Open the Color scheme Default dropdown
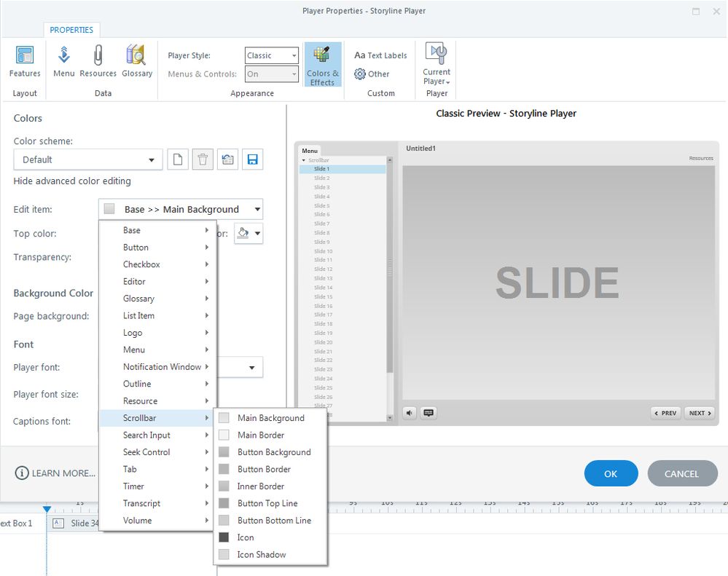 pos(87,159)
